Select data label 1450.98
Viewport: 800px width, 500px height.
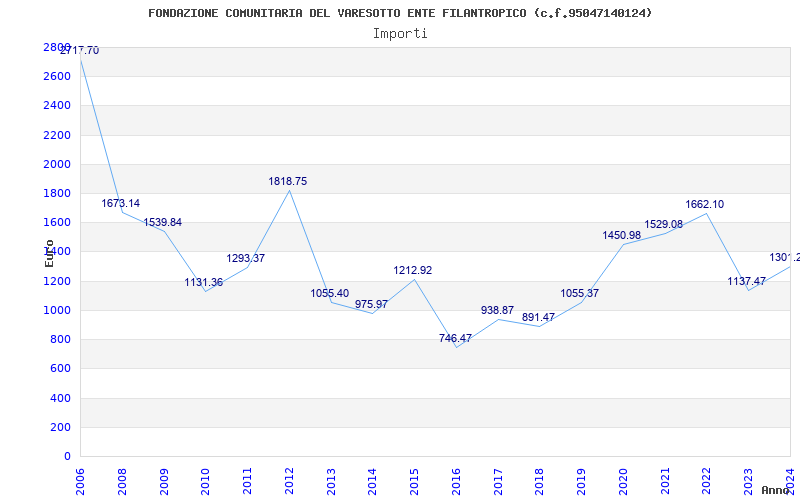click(621, 235)
